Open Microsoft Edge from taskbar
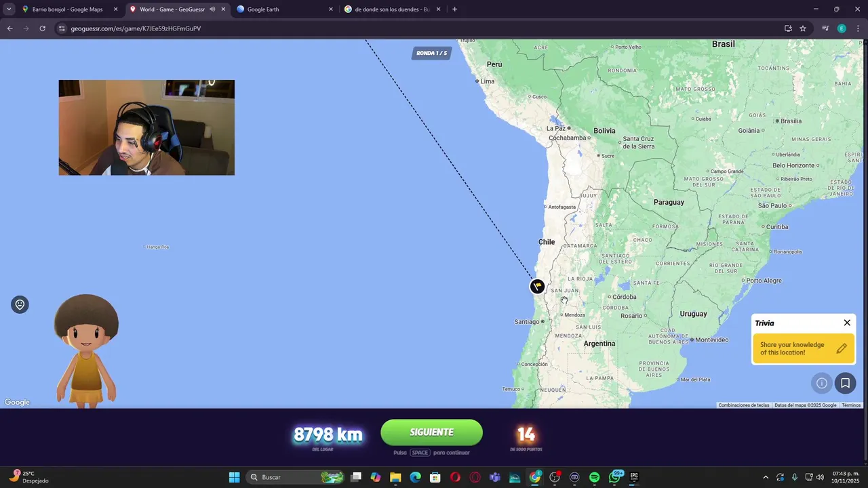 click(416, 477)
